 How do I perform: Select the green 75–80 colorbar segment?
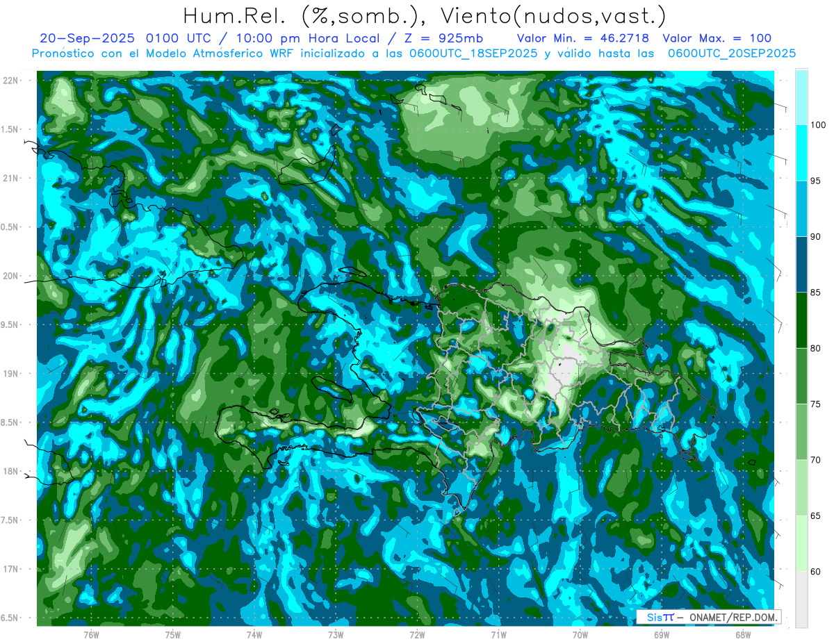pos(801,376)
